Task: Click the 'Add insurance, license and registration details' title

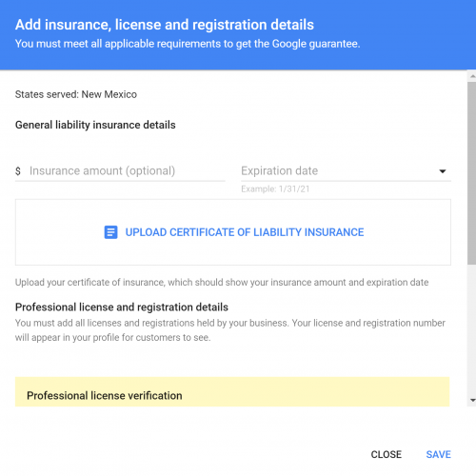Action: click(x=165, y=25)
